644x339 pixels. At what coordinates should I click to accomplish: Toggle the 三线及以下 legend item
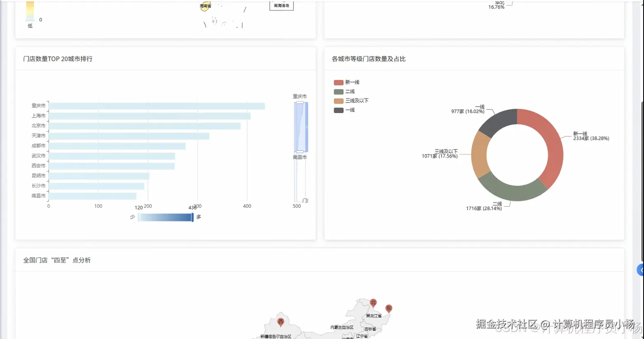click(x=351, y=101)
